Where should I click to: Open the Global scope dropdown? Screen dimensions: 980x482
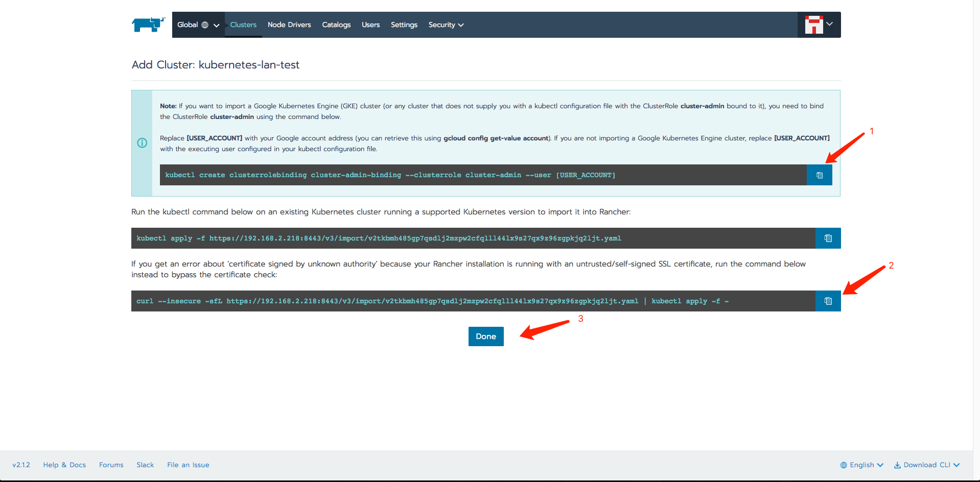[198, 25]
